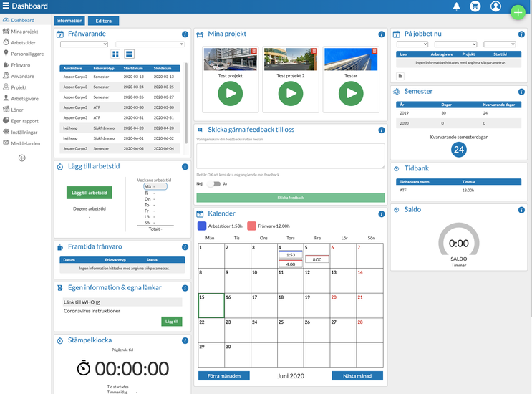The height and width of the screenshot is (394, 532).
Task: Open info icon for Stämpelklocka widget
Action: [185, 340]
